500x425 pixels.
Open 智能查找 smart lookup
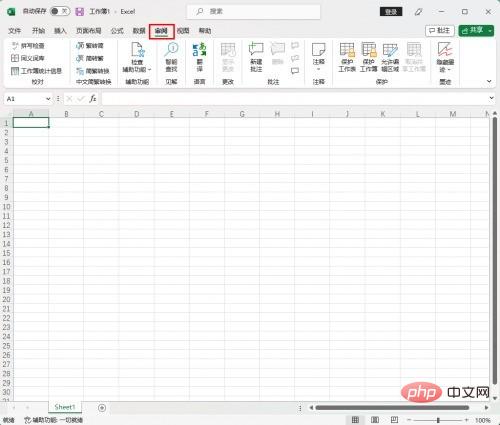(x=171, y=57)
